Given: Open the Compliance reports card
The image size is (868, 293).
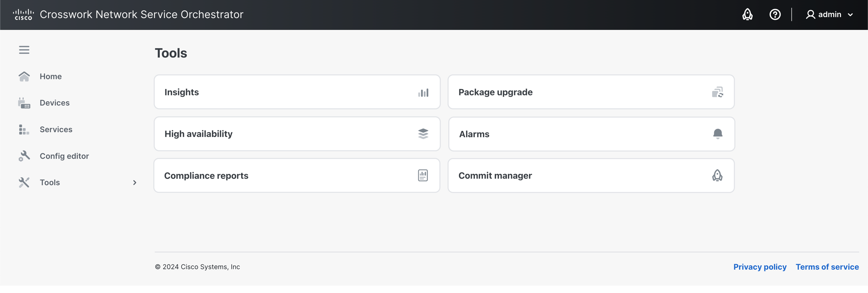Looking at the screenshot, I should [296, 176].
